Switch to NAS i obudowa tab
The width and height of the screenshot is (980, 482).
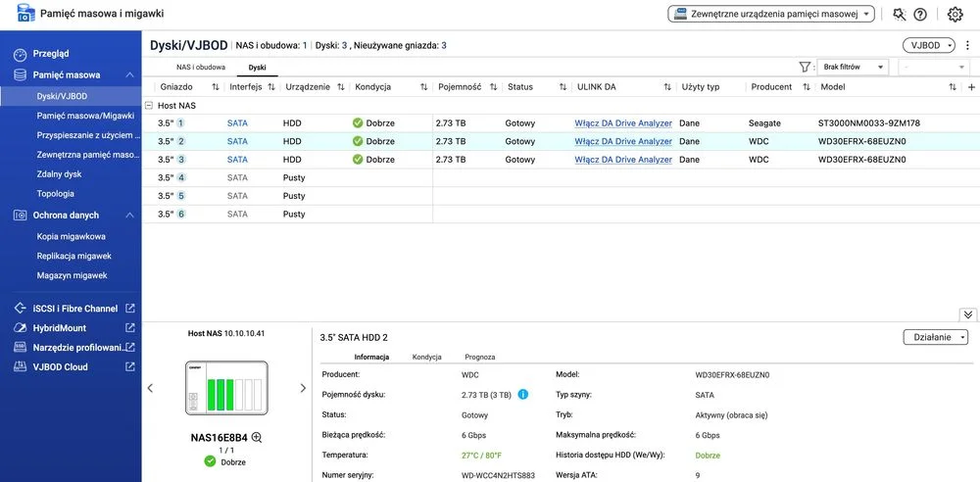[201, 67]
